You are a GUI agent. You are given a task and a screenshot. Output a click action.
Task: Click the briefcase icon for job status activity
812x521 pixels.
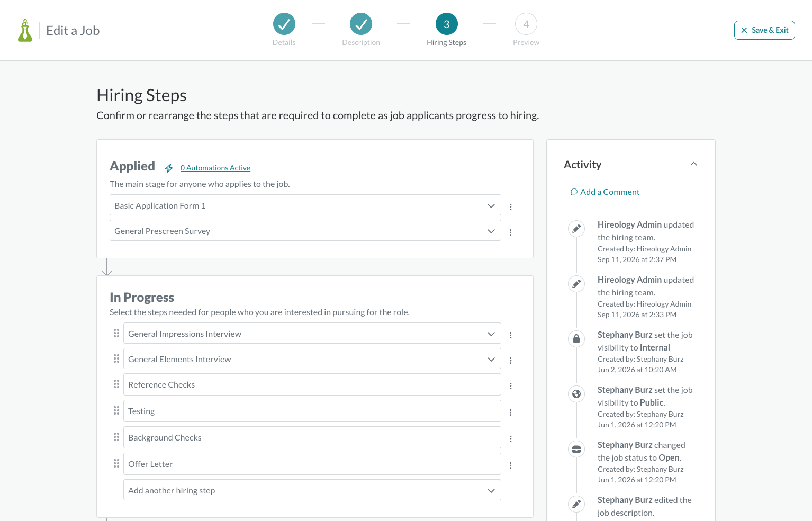[576, 449]
